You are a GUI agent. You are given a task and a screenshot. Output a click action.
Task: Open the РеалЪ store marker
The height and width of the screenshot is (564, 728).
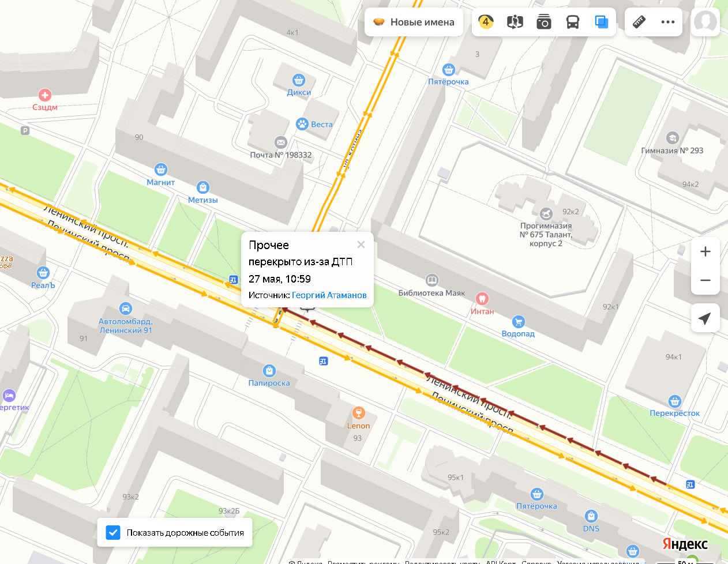tap(43, 273)
